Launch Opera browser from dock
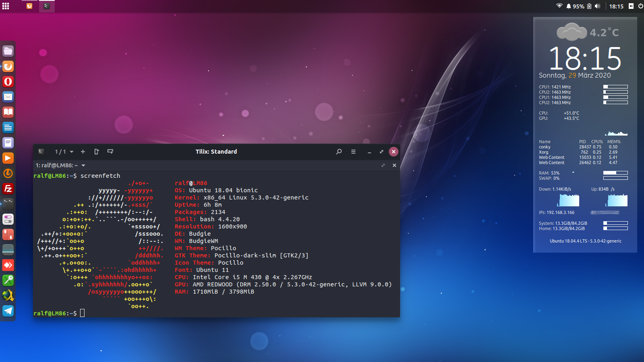This screenshot has height=362, width=644. click(x=8, y=82)
